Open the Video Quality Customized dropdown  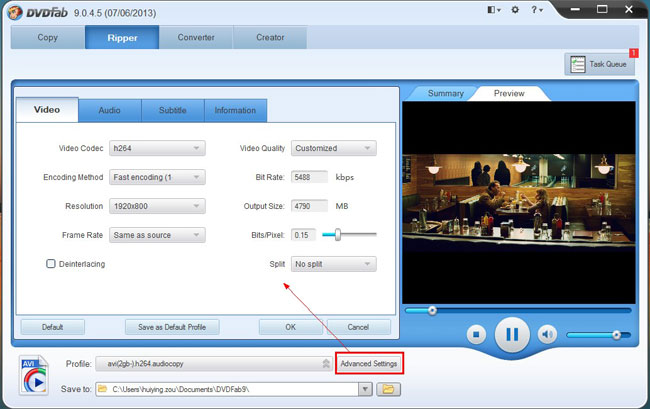(334, 148)
